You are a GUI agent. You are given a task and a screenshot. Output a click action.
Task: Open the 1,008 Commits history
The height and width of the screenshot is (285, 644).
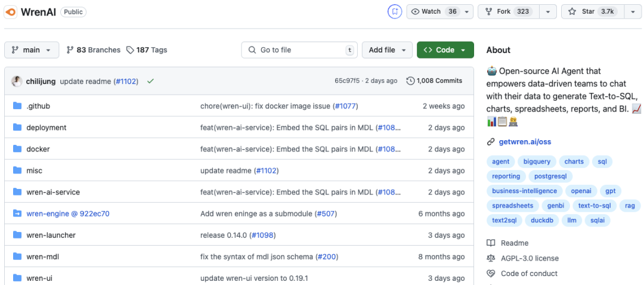click(x=434, y=81)
